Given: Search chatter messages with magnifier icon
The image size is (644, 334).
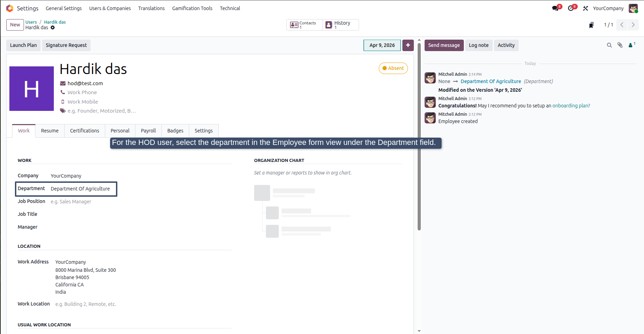Looking at the screenshot, I should (609, 45).
